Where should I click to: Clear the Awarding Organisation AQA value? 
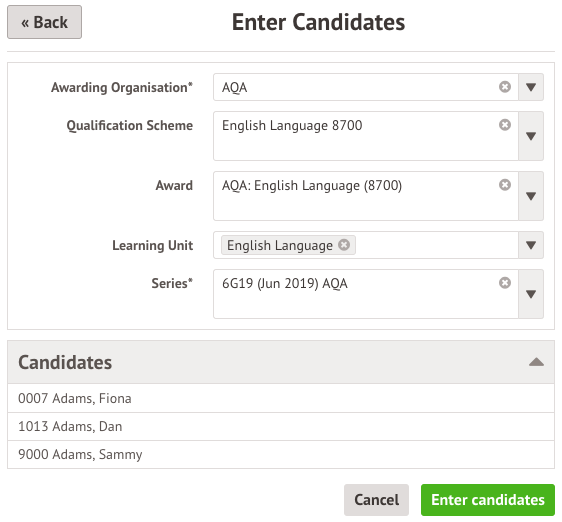click(505, 87)
